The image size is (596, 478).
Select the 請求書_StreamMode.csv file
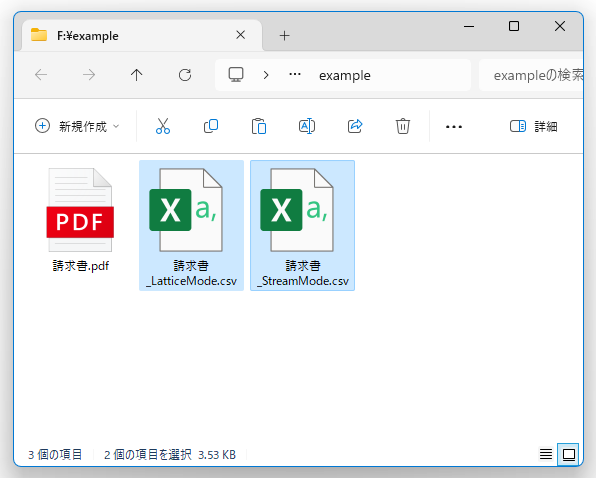[x=303, y=226]
